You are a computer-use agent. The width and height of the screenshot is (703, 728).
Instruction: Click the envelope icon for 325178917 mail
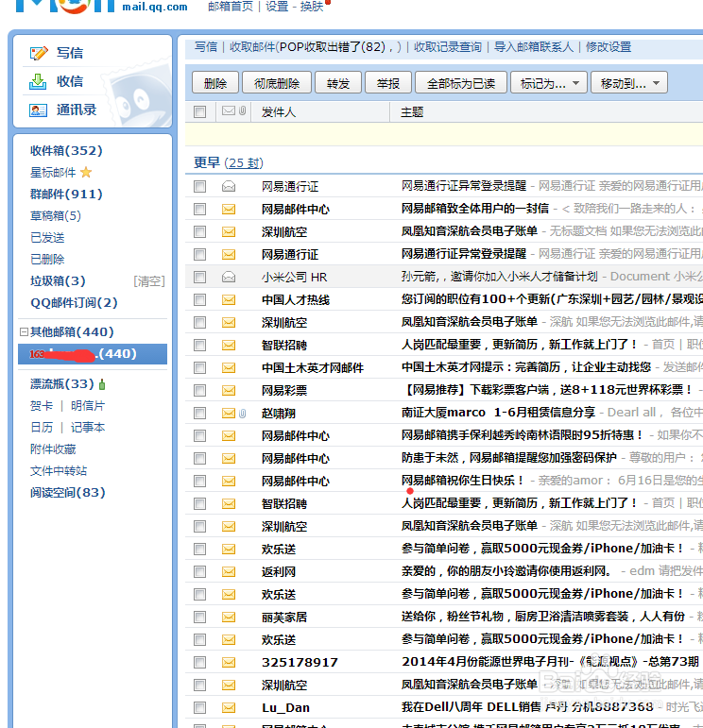tap(228, 662)
